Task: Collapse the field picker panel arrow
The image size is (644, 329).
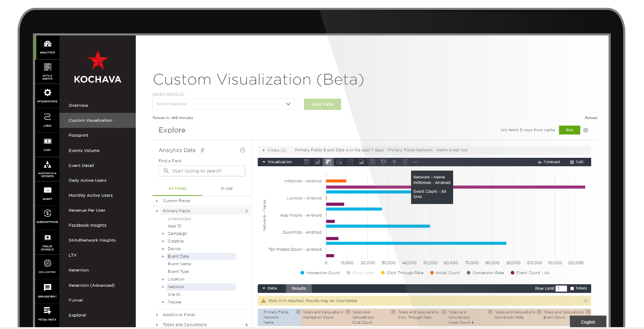Action: 242,150
